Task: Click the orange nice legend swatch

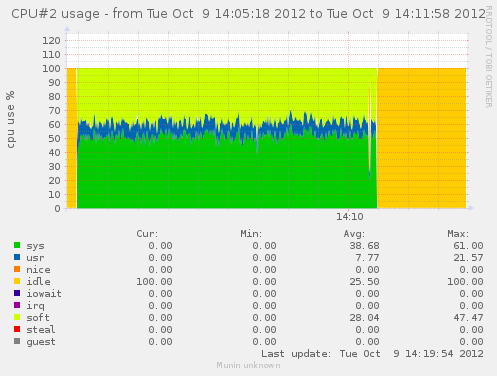Action: tap(17, 269)
